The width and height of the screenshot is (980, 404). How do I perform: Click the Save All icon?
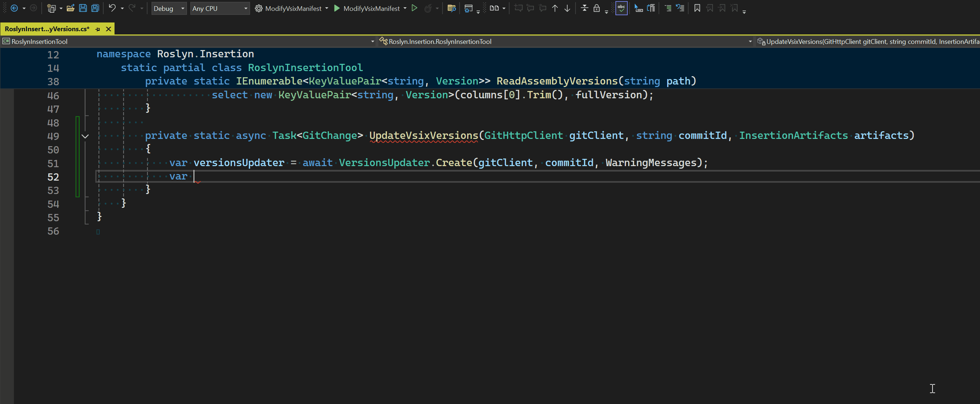[x=95, y=8]
